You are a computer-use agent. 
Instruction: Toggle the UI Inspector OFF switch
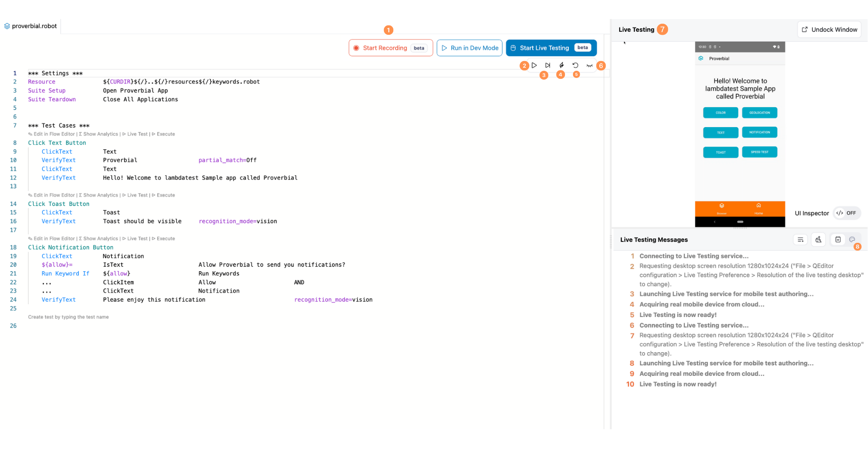(x=846, y=213)
